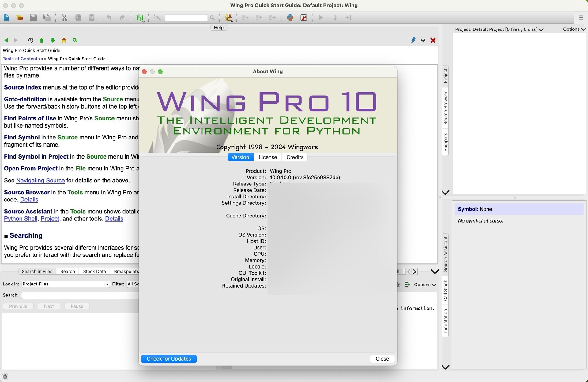588x382 pixels.
Task: Close help view with red X
Action: pos(433,40)
